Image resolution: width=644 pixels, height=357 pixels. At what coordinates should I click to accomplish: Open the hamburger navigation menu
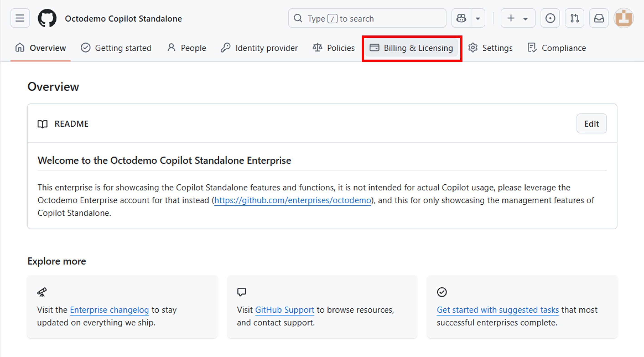click(x=20, y=18)
